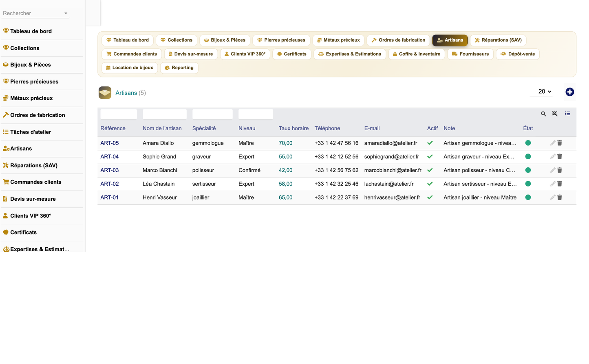Sort by the Taux horaire column header
589x364 pixels.
pyautogui.click(x=294, y=128)
